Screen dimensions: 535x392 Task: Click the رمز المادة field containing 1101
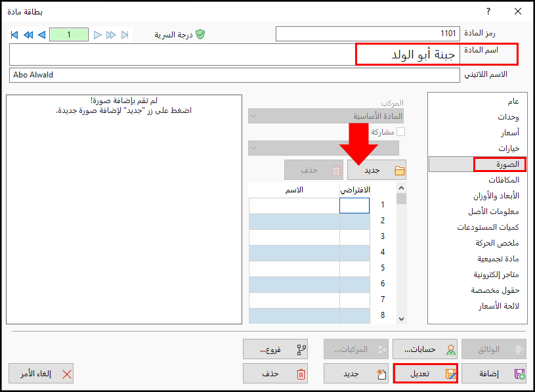368,33
